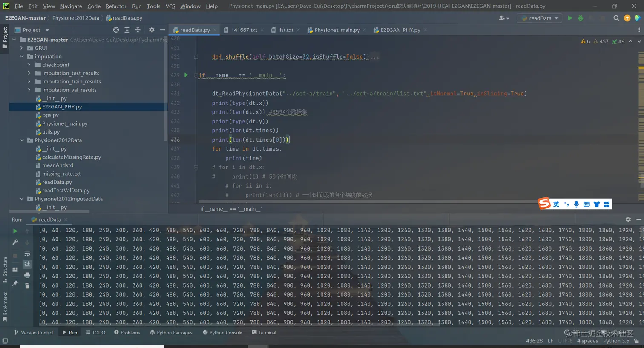Unfold the collapsed shuffle method at line 422
The image size is (644, 348).
pos(196,57)
